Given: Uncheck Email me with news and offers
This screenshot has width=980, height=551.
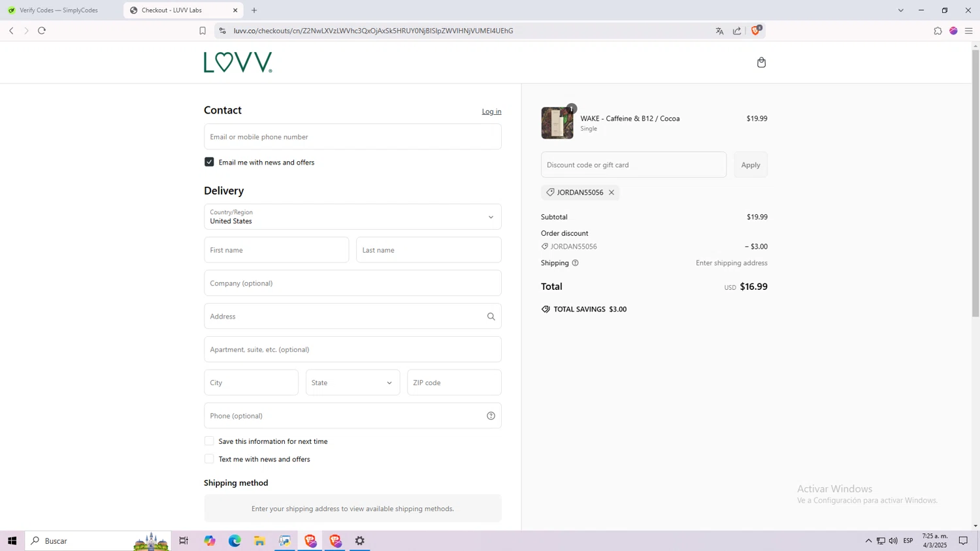Looking at the screenshot, I should 209,162.
